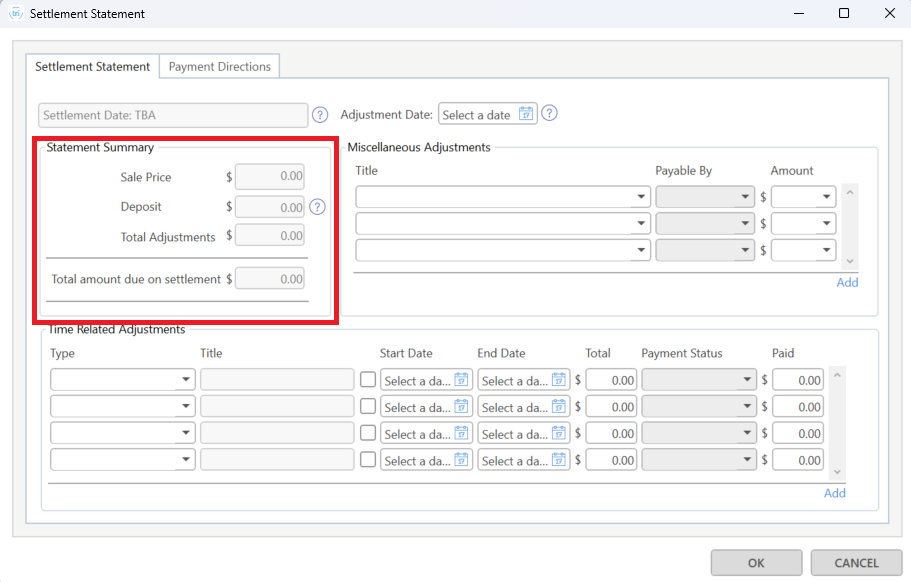
Task: Click help icon beside Deposit field
Action: point(317,207)
